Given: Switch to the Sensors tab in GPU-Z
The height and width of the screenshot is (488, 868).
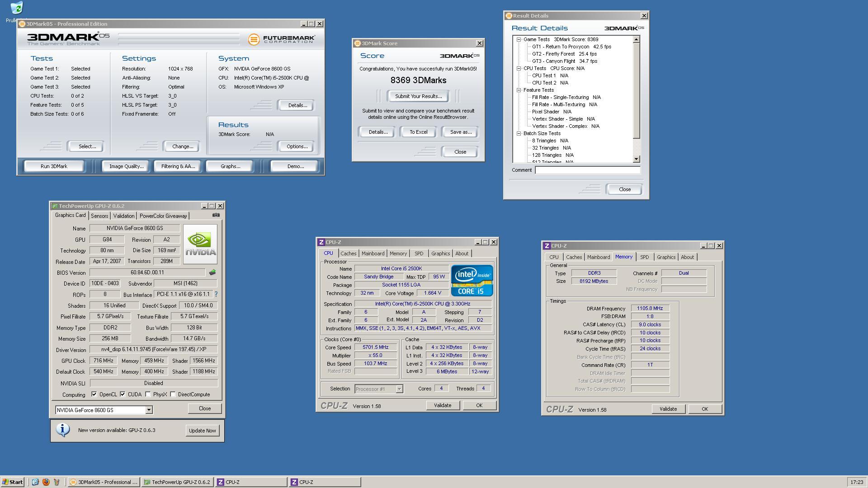Looking at the screenshot, I should [x=99, y=216].
